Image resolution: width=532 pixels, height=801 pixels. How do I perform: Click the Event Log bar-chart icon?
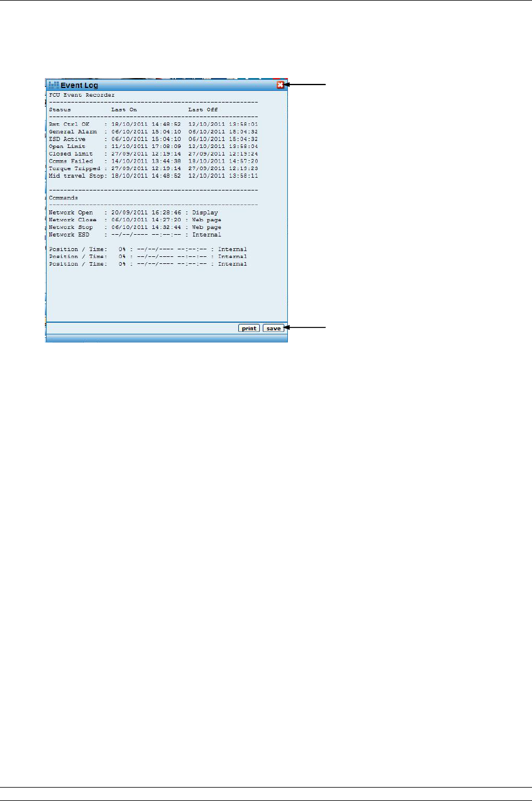pyautogui.click(x=54, y=85)
